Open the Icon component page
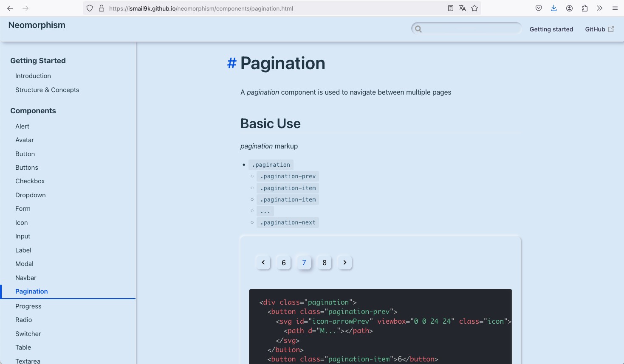Screen dimensions: 624x364 pyautogui.click(x=21, y=223)
